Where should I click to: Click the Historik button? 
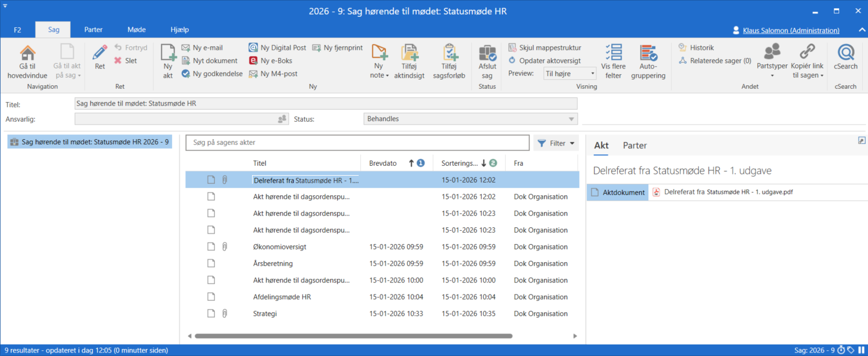[x=702, y=48]
